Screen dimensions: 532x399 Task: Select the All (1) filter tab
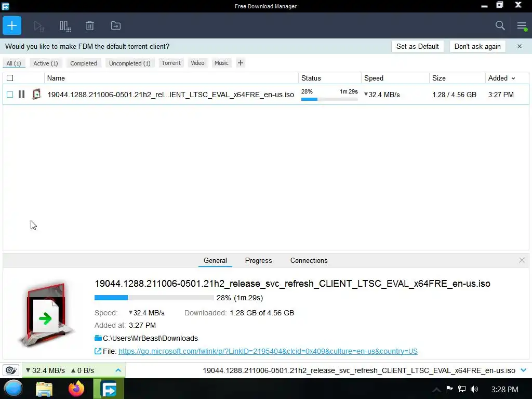pyautogui.click(x=14, y=63)
